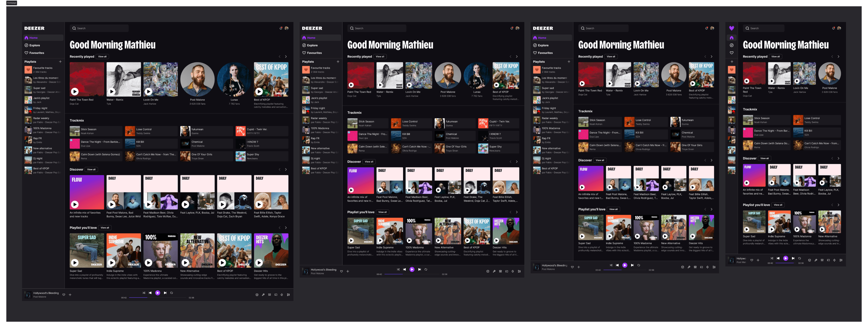Click next chevron of Playlist you'll love, leftmost frame

(x=286, y=228)
